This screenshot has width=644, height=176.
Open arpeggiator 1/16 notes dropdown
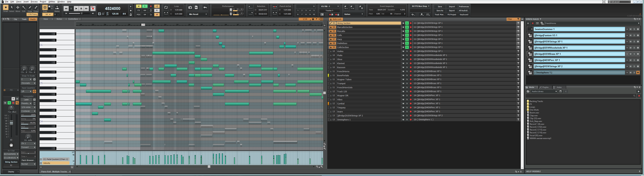click(28, 107)
